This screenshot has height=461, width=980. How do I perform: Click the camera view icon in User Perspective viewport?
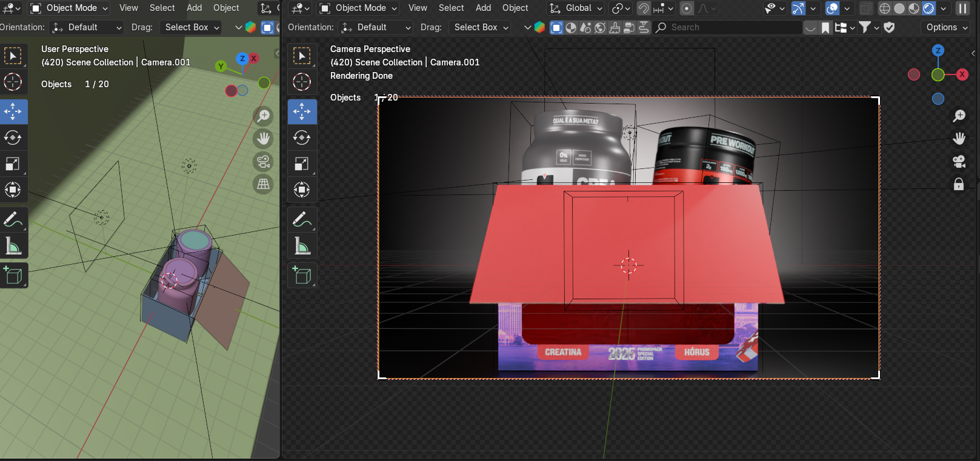pos(263,161)
